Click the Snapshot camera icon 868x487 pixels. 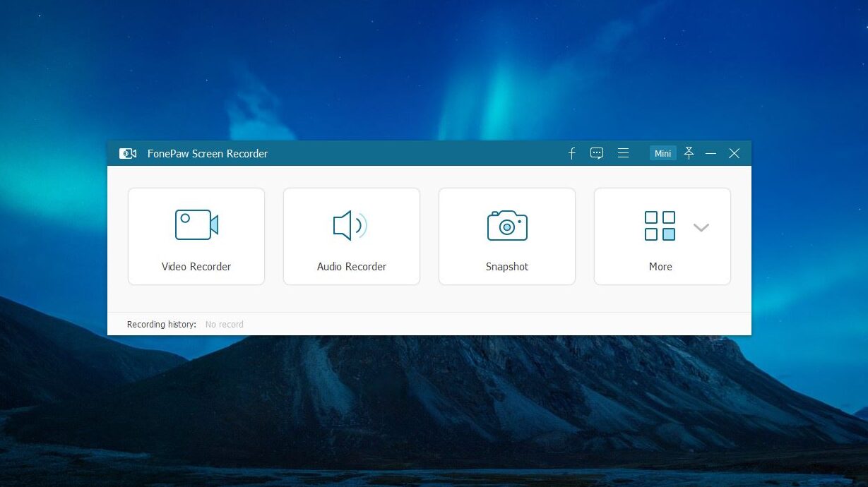coord(507,225)
